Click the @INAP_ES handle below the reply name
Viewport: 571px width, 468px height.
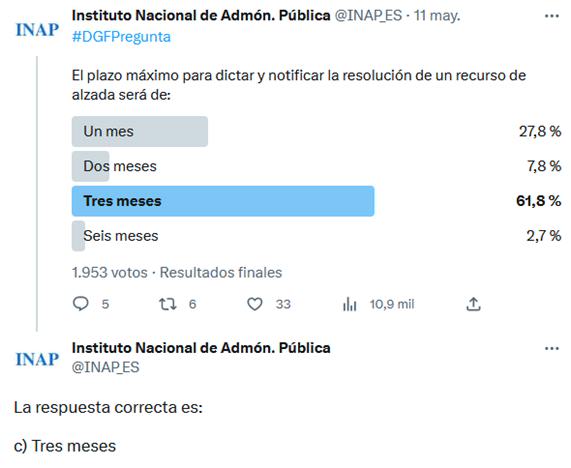click(x=106, y=367)
